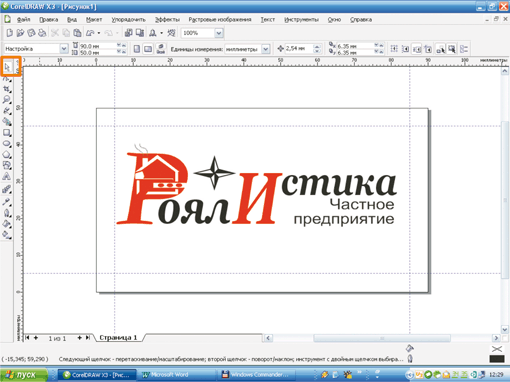This screenshot has height=382, width=510.
Task: Click the Options button on property bar
Action: pyautogui.click(x=464, y=49)
